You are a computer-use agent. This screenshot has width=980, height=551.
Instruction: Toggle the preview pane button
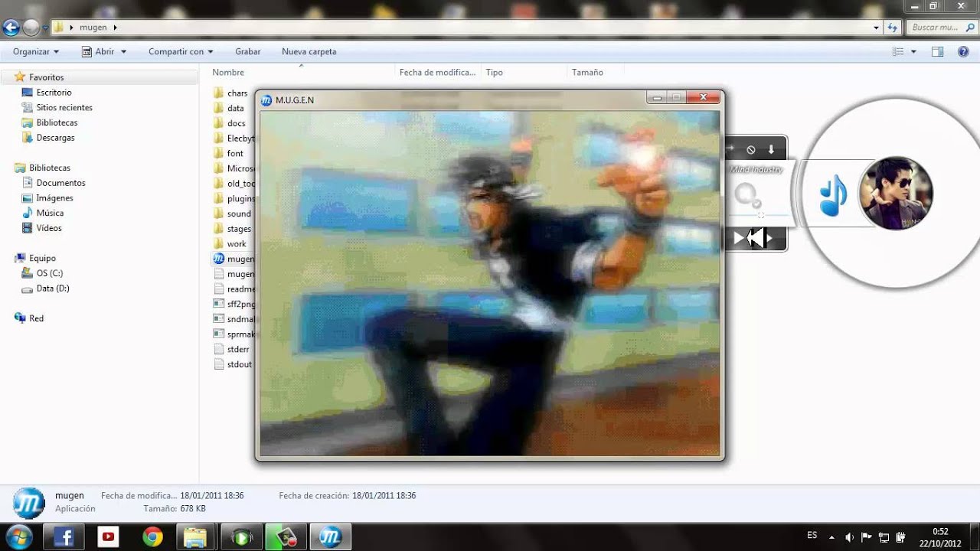click(937, 51)
